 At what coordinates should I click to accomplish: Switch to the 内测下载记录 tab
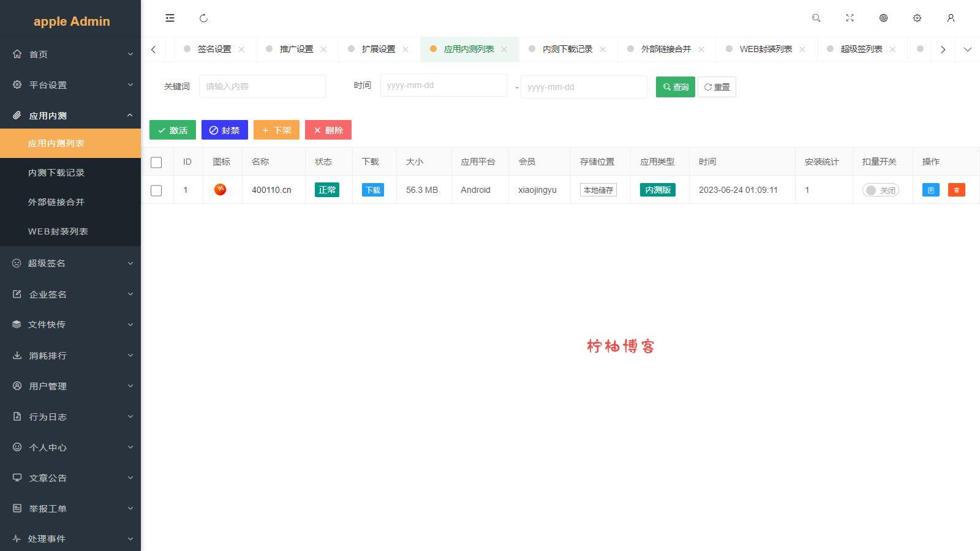[567, 49]
